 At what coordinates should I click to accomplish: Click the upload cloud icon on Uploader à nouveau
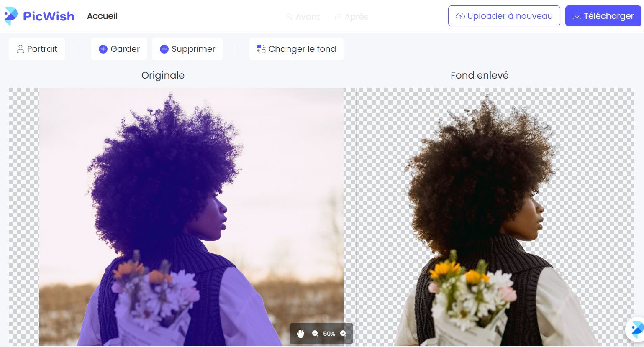click(460, 15)
